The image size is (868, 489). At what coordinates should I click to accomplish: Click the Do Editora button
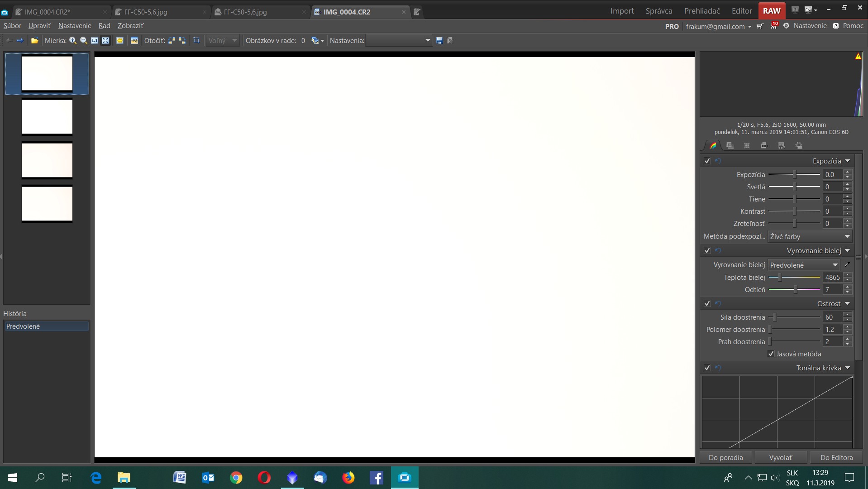point(836,457)
